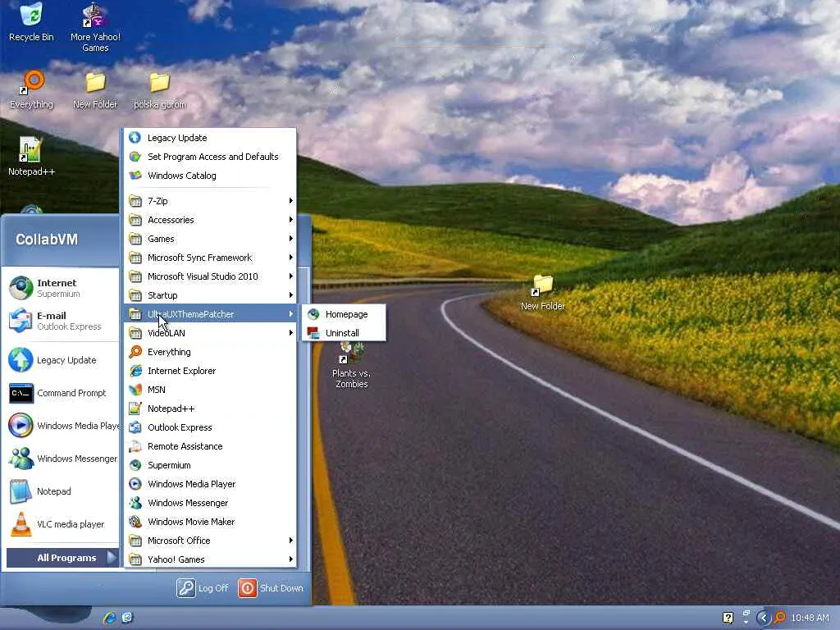Click CollabVM user name header
The width and height of the screenshot is (840, 630).
click(47, 239)
